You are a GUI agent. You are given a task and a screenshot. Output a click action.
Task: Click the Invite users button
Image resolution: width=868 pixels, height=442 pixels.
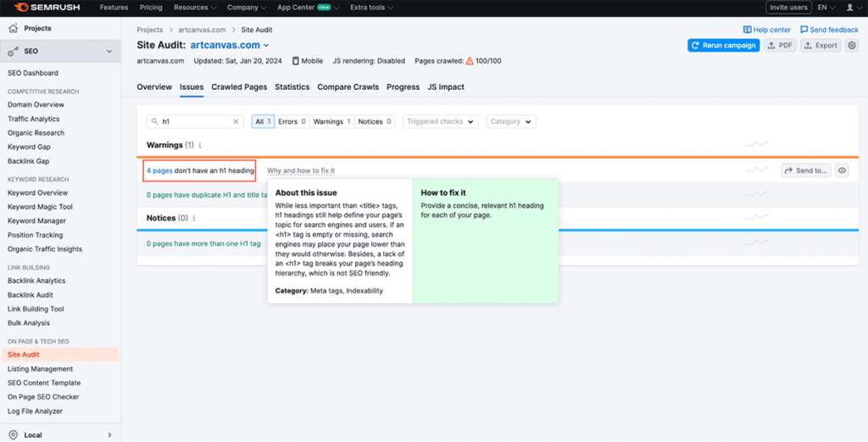coord(789,8)
